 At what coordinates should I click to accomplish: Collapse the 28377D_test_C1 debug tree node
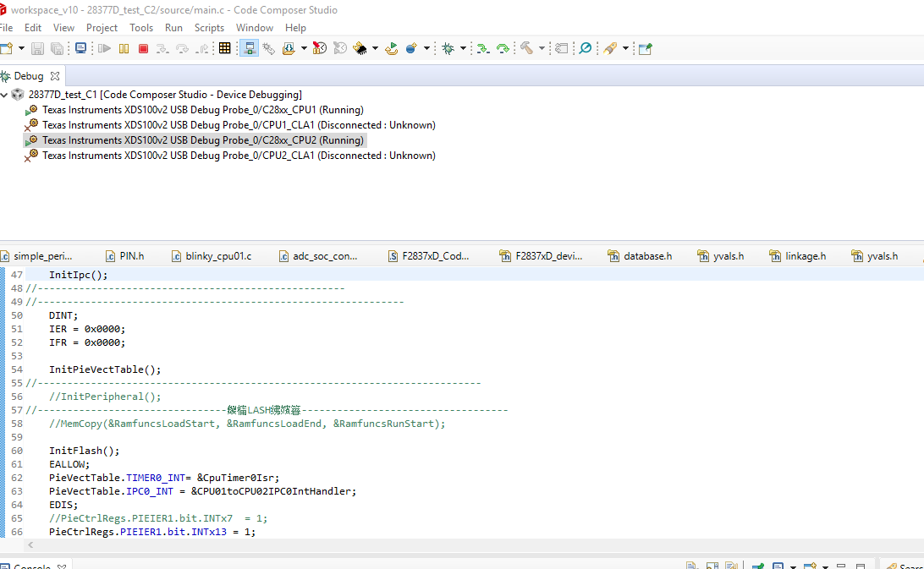point(5,95)
